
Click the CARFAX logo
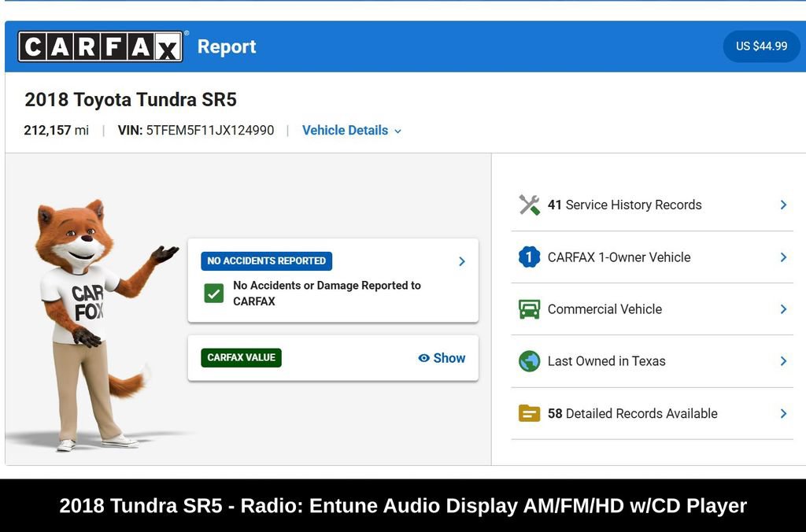point(100,46)
